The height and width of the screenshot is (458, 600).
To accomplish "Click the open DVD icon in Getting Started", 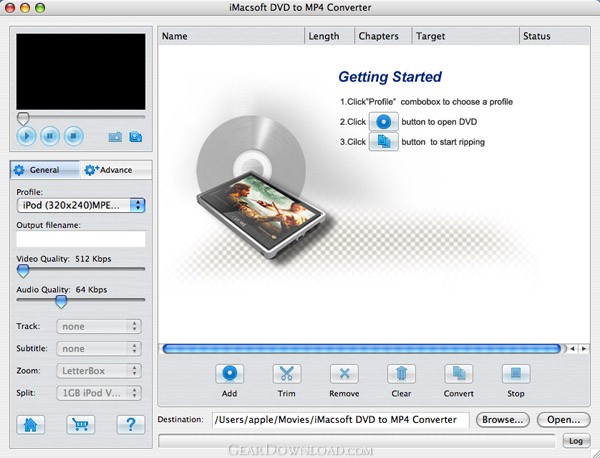I will [x=383, y=122].
